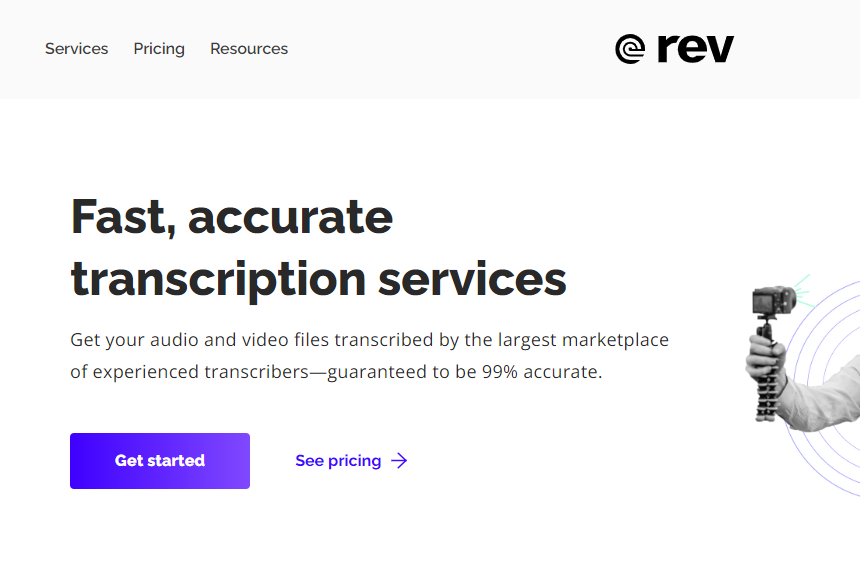
Task: Open the Resources menu
Action: [249, 49]
